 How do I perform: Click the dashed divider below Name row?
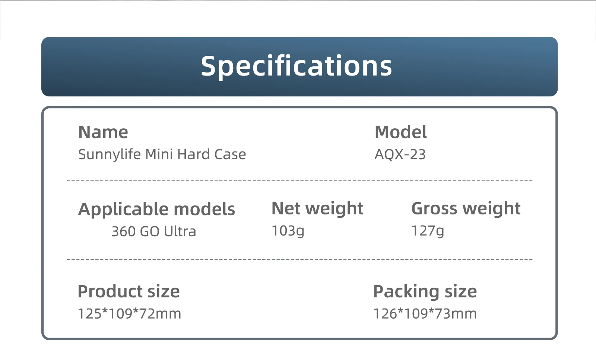coord(299,180)
